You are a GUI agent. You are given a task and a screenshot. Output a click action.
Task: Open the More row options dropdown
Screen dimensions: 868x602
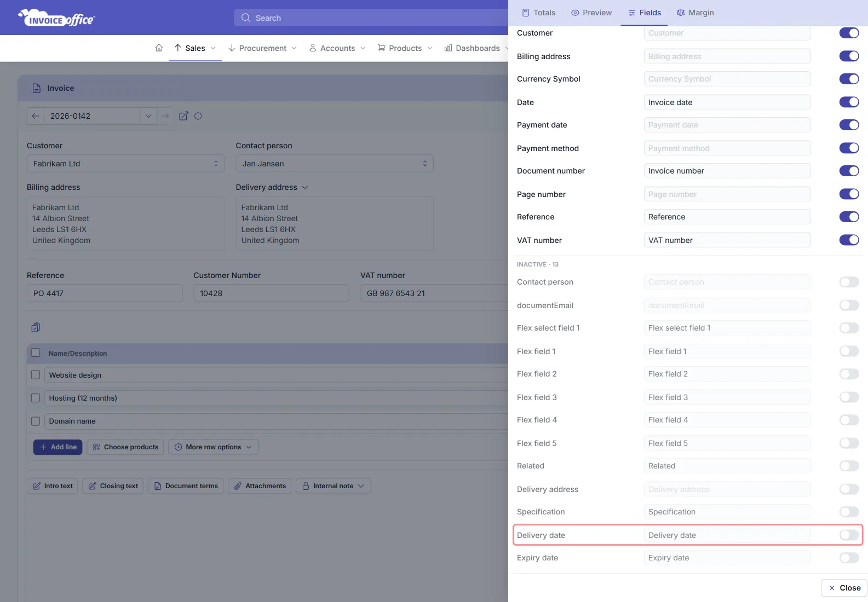coord(214,447)
